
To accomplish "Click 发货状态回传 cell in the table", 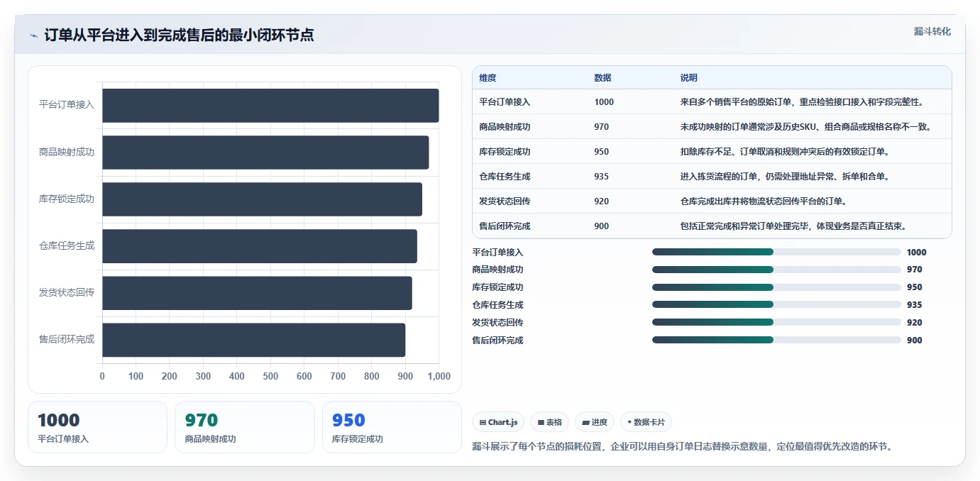I will click(505, 201).
